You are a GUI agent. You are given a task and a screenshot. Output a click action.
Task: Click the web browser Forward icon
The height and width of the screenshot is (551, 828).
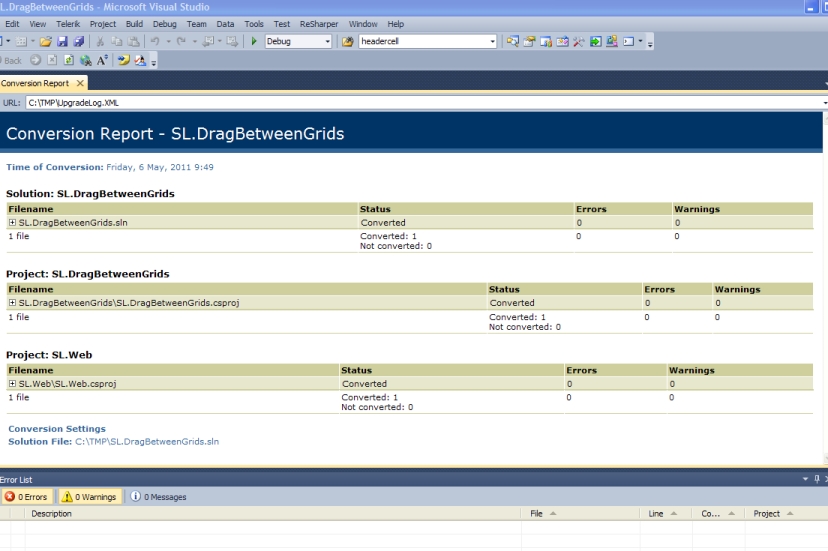(x=35, y=60)
